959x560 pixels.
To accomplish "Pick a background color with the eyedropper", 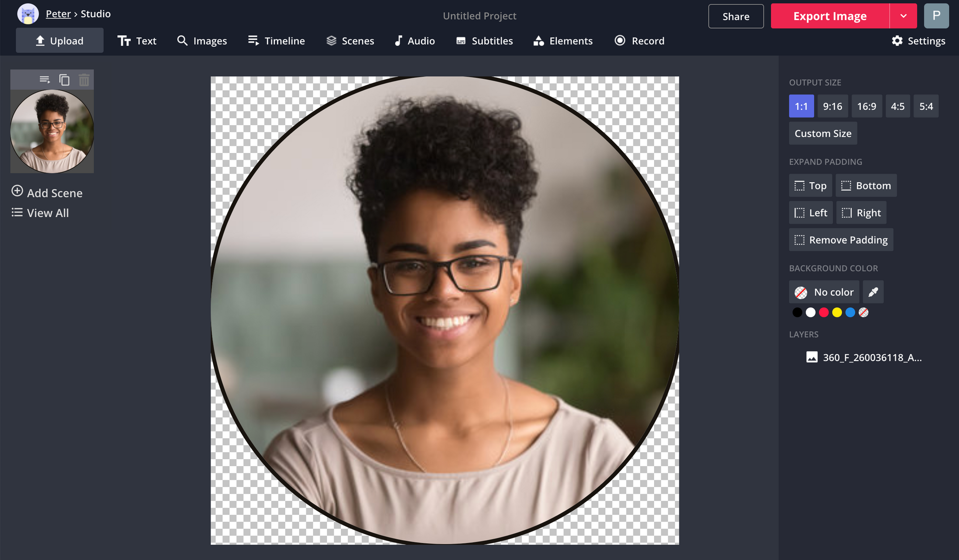I will tap(873, 292).
